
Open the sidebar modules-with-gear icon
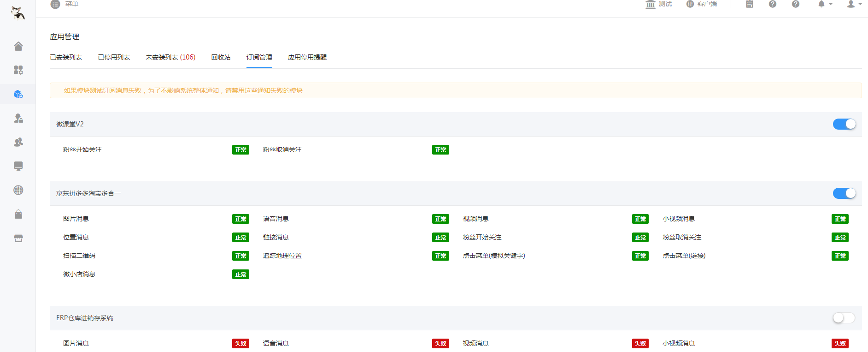(18, 70)
